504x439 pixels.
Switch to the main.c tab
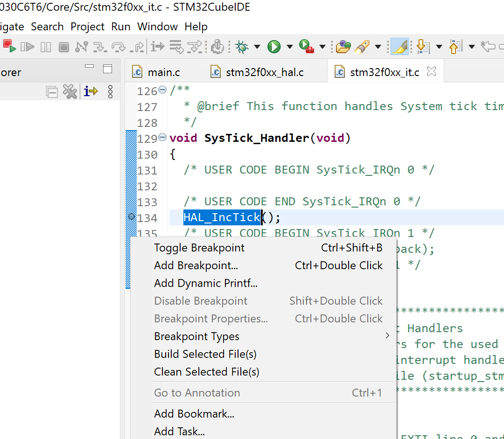pyautogui.click(x=163, y=71)
